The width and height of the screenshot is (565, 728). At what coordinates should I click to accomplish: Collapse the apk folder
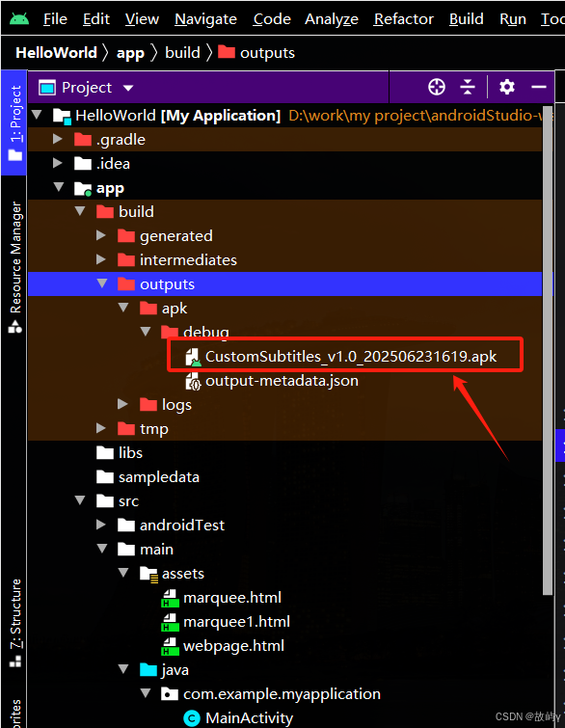(x=123, y=308)
